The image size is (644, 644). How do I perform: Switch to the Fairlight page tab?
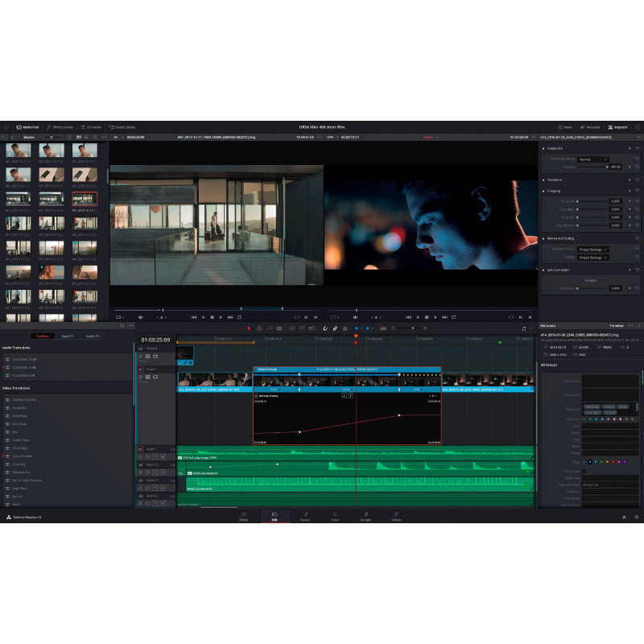coord(365,517)
